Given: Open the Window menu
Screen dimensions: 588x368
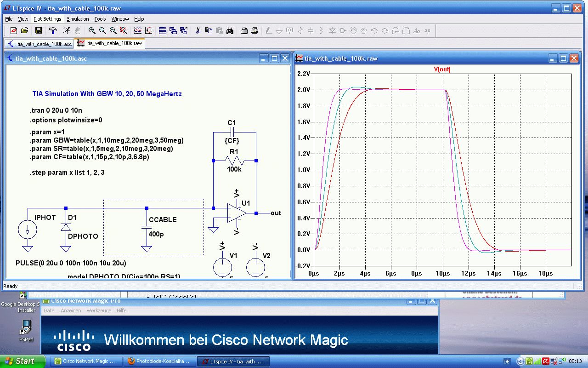Looking at the screenshot, I should tap(120, 19).
